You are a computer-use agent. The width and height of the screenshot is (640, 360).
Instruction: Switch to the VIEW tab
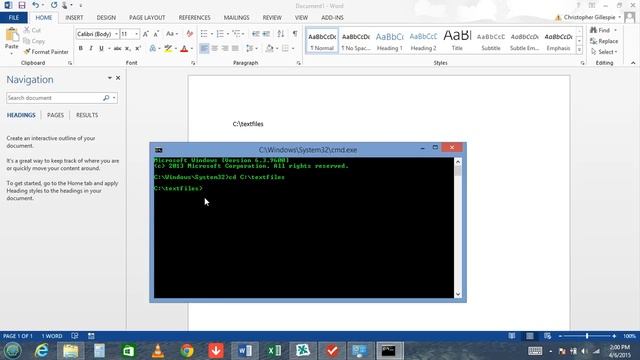click(301, 18)
